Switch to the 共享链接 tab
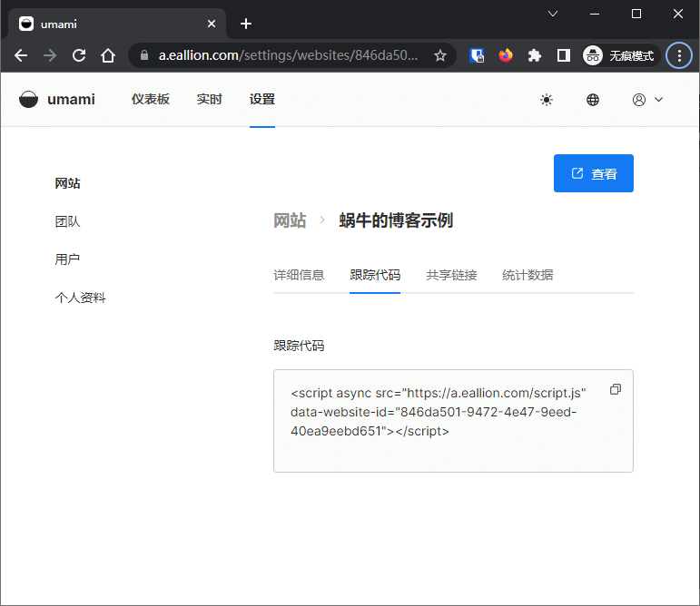 point(451,275)
